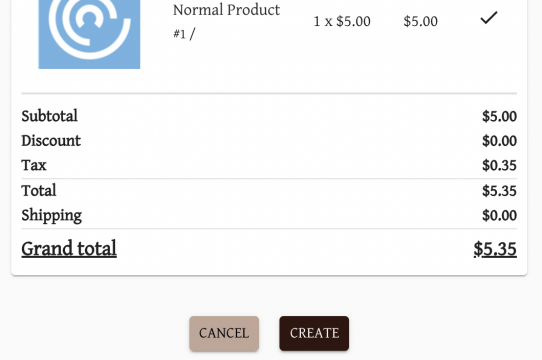
Task: Select the Total row amount above Shipping
Action: (x=499, y=191)
